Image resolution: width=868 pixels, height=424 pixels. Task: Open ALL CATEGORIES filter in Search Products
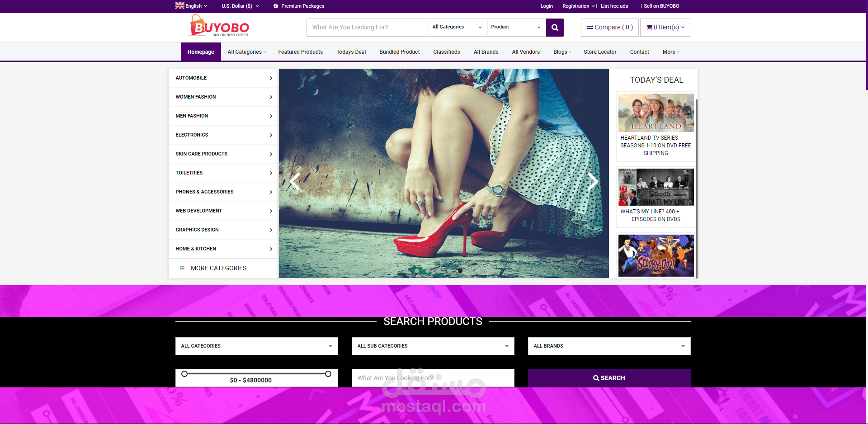pos(256,346)
